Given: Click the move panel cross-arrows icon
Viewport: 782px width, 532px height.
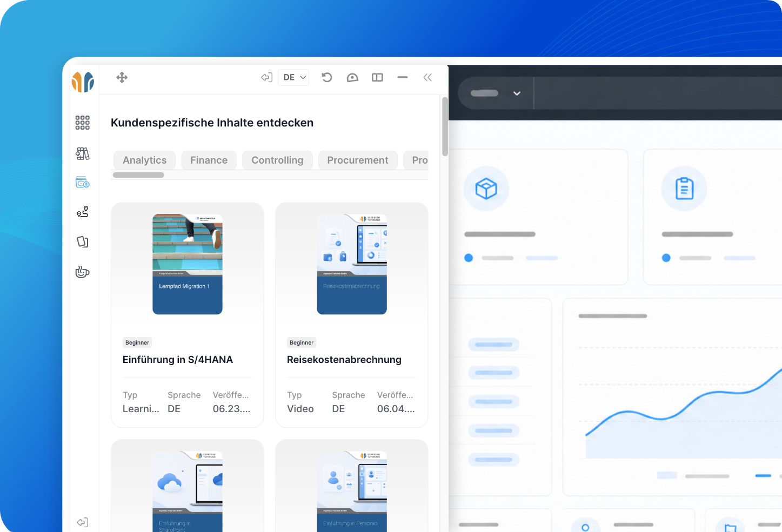Looking at the screenshot, I should coord(122,77).
